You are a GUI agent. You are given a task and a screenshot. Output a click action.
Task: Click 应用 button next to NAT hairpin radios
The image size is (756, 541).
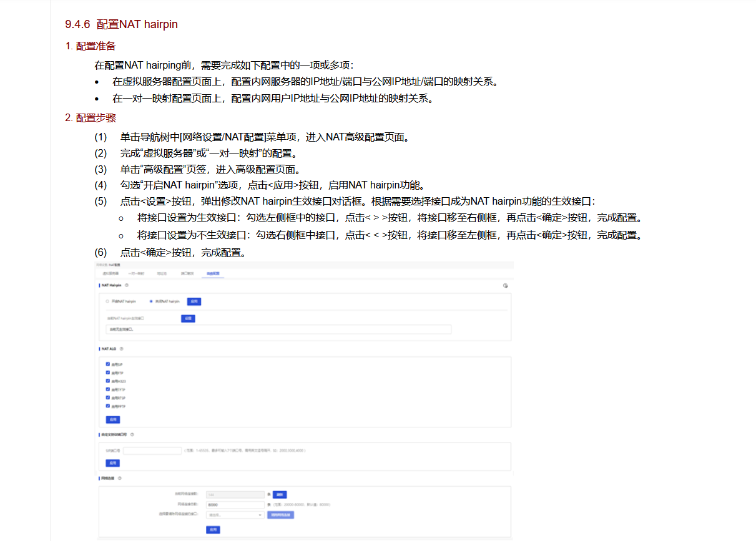coord(194,301)
